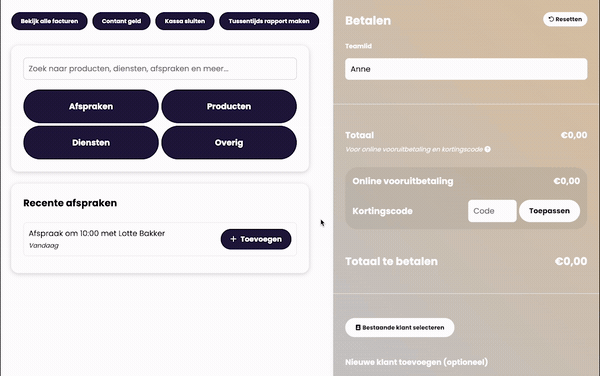600x376 pixels.
Task: Click the Resetten button in Betalen panel
Action: (x=565, y=19)
